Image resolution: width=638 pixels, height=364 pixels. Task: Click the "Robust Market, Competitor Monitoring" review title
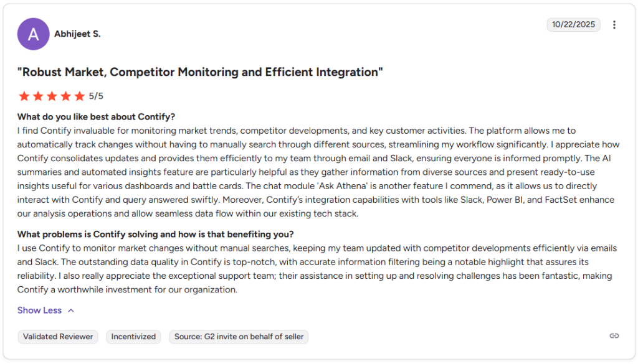[200, 72]
